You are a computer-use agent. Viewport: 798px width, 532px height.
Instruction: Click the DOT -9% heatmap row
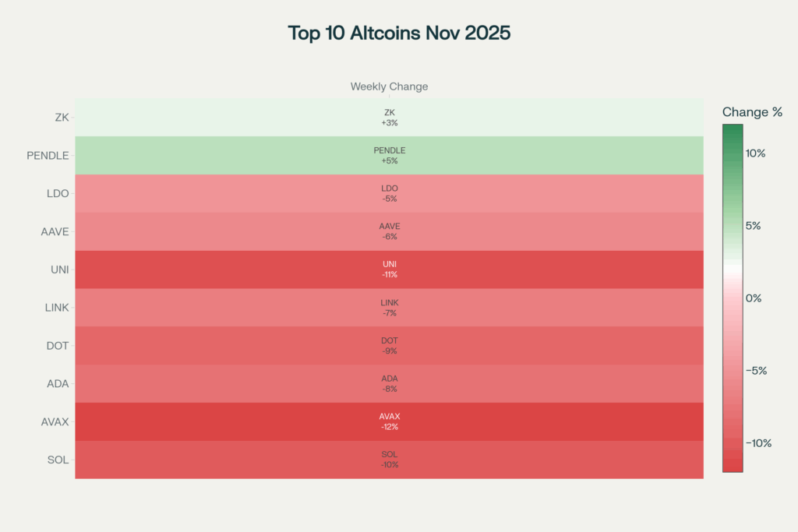click(x=389, y=346)
